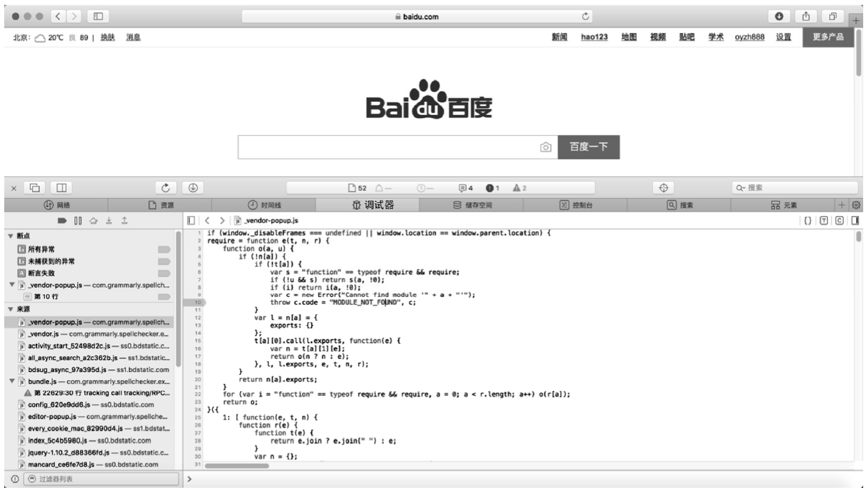Open the hao123 link
Image resolution: width=868 pixels, height=492 pixels.
click(595, 38)
